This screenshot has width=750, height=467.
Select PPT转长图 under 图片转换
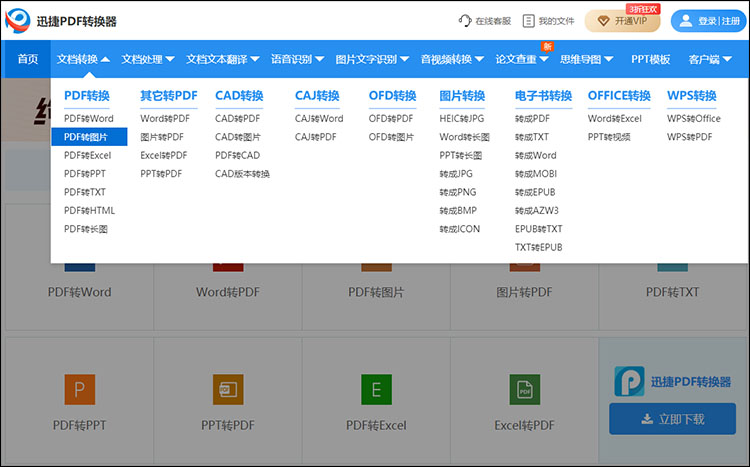point(460,155)
